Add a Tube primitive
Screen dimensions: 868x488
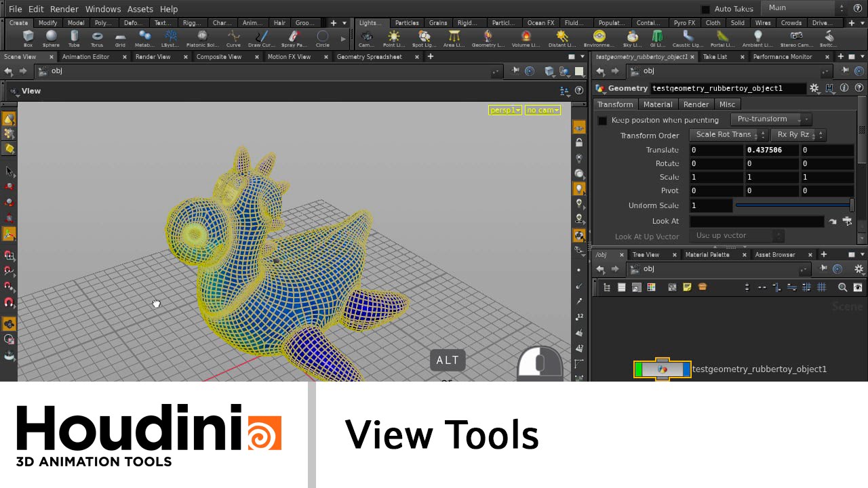click(74, 38)
